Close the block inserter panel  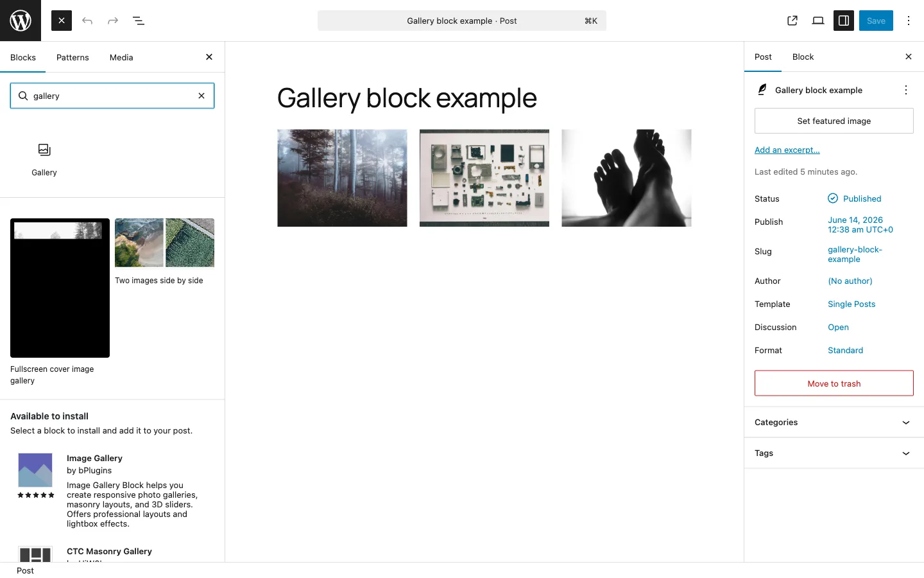(209, 57)
